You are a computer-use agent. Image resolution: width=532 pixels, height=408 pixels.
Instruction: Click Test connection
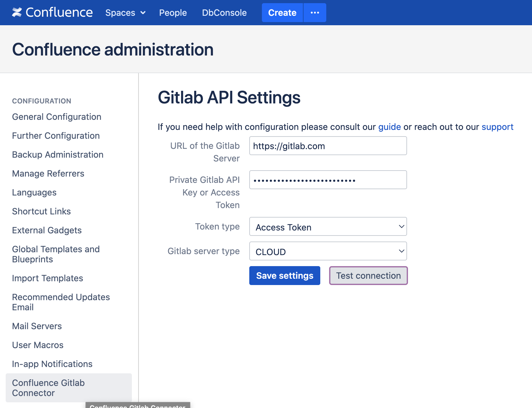click(x=368, y=275)
